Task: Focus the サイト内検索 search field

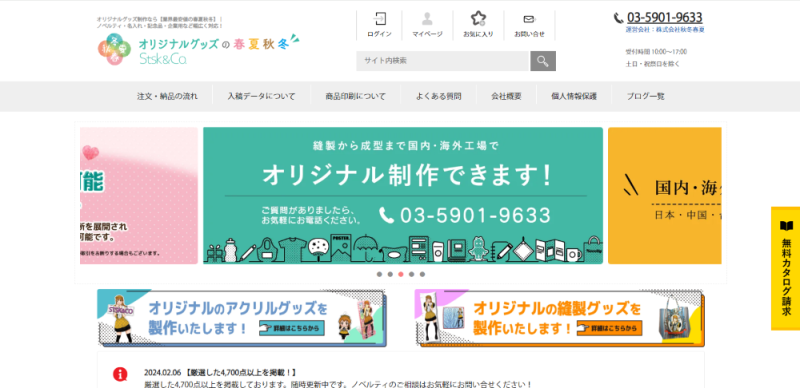Action: [443, 61]
